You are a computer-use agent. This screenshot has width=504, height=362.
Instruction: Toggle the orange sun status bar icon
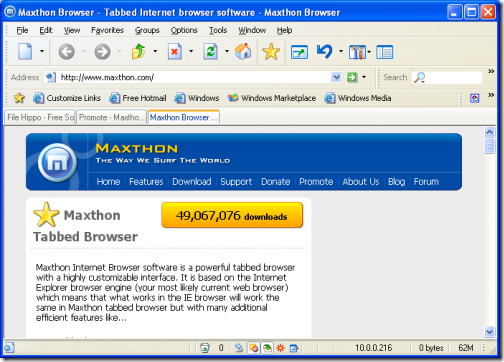[280, 348]
